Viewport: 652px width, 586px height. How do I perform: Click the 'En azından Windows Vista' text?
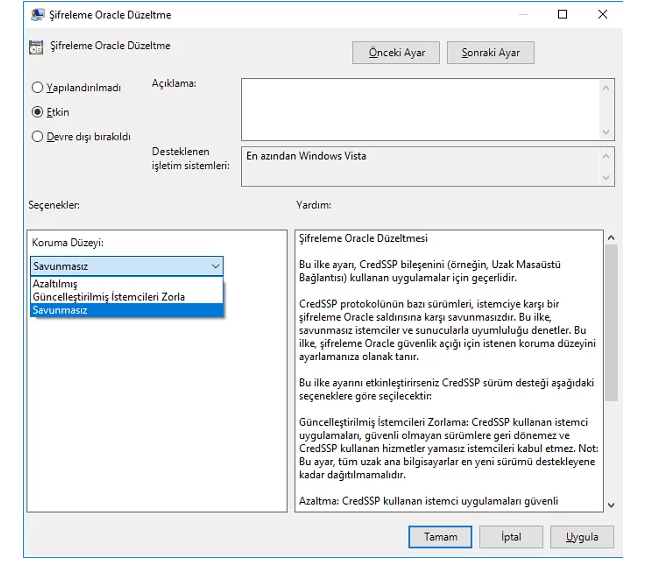(306, 156)
